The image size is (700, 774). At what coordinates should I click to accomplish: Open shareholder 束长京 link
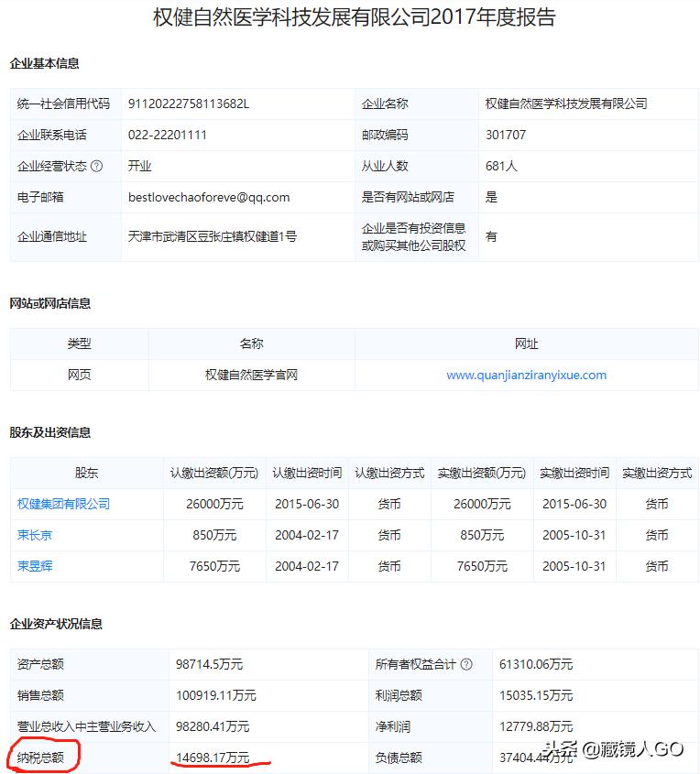tap(35, 535)
